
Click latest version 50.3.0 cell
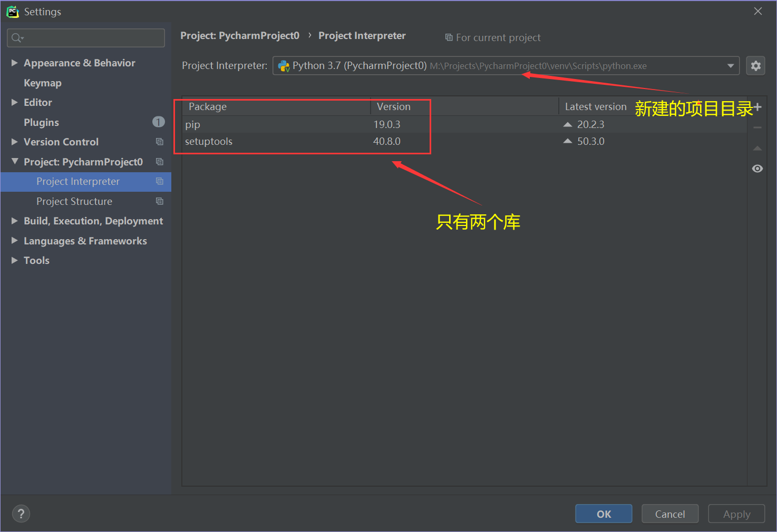click(590, 141)
